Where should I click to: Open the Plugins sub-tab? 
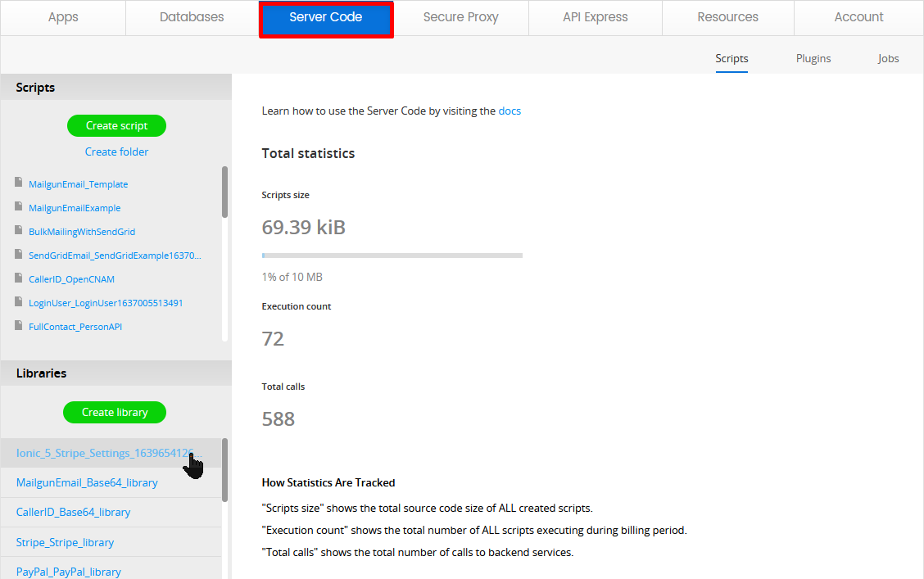click(x=813, y=59)
